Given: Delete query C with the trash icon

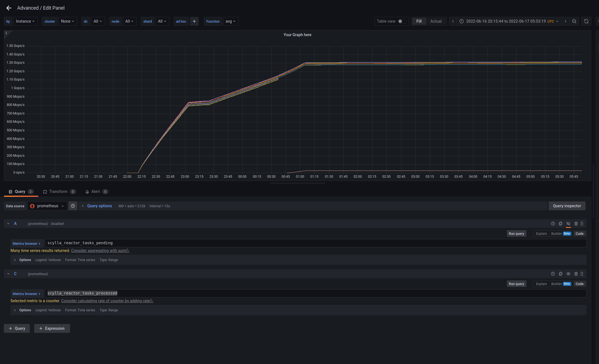Looking at the screenshot, I should tap(576, 274).
